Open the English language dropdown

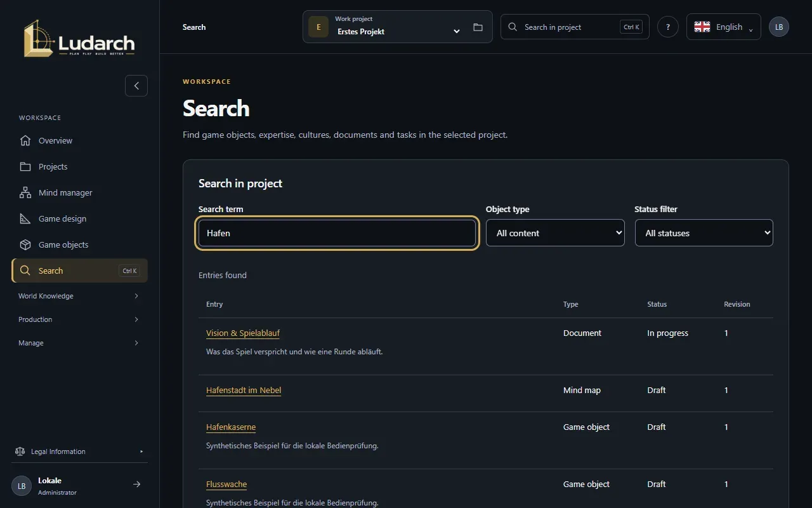[x=724, y=27]
